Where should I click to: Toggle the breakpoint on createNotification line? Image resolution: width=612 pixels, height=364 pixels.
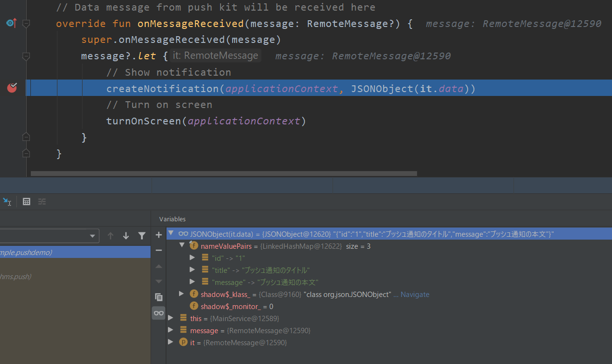[x=12, y=88]
